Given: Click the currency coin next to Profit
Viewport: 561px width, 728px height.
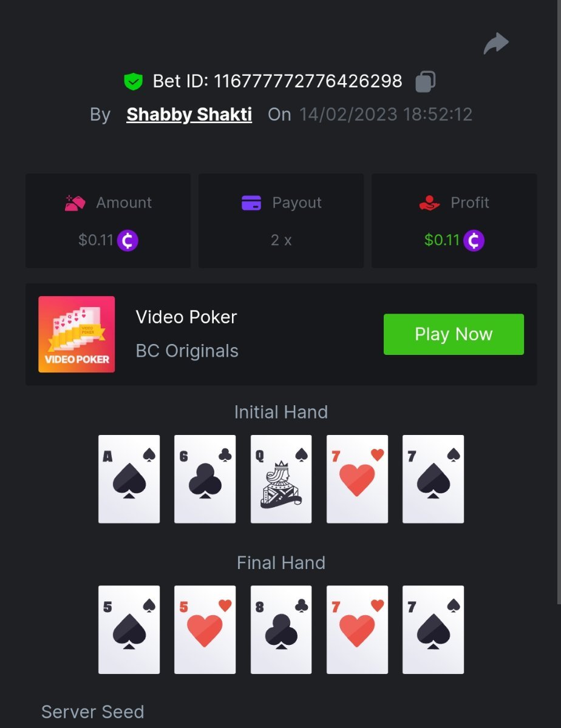Looking at the screenshot, I should [x=474, y=240].
